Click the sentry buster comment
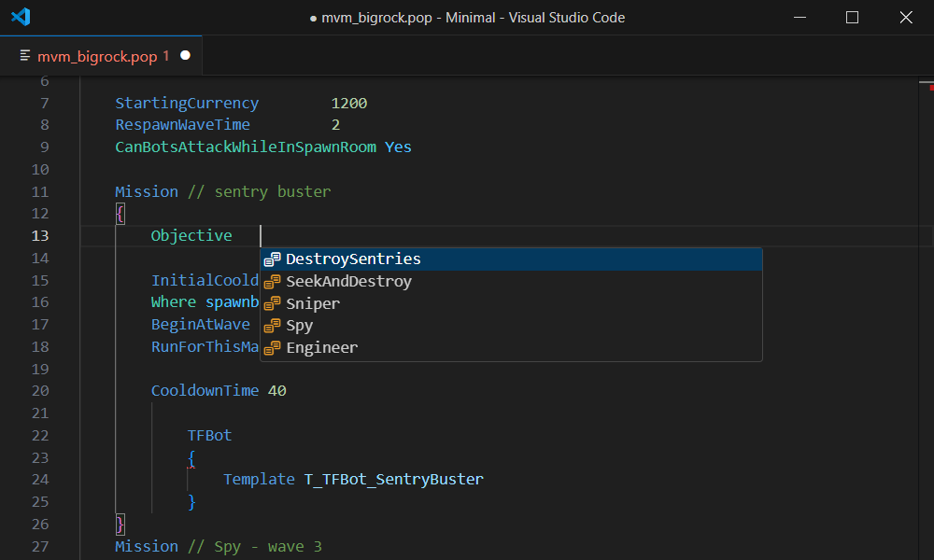The image size is (934, 560). pyautogui.click(x=259, y=191)
